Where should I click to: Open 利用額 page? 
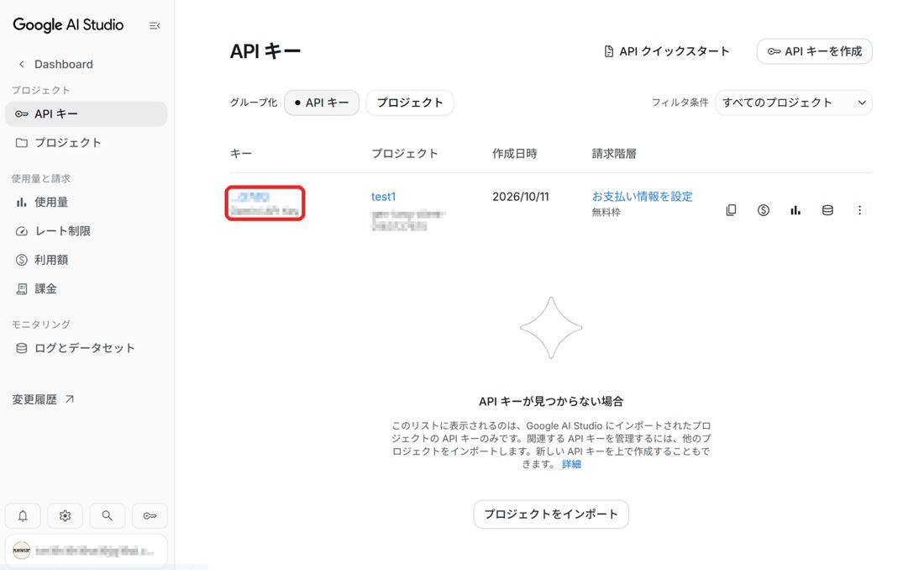pyautogui.click(x=86, y=260)
